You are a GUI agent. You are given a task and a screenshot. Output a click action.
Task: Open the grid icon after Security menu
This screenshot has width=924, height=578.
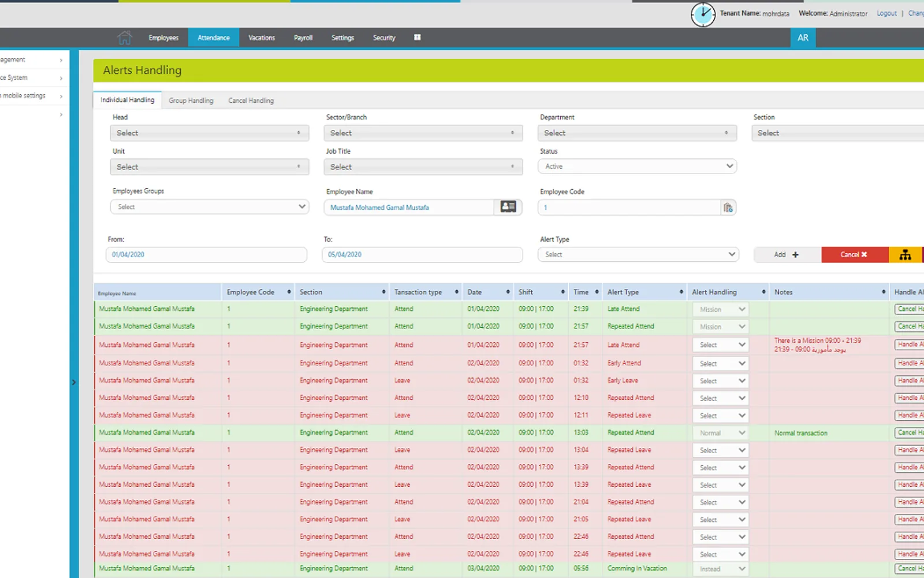[418, 37]
